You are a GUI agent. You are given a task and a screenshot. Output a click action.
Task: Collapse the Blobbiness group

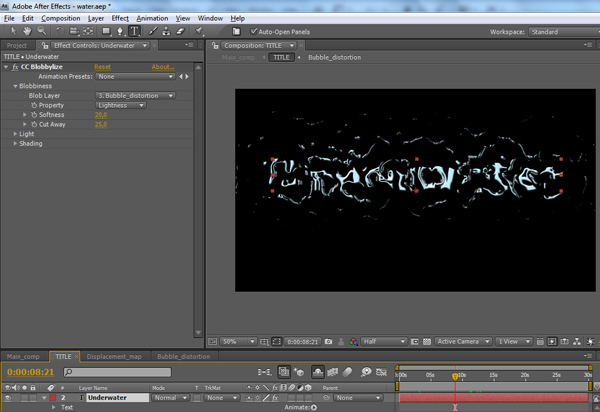(x=15, y=86)
